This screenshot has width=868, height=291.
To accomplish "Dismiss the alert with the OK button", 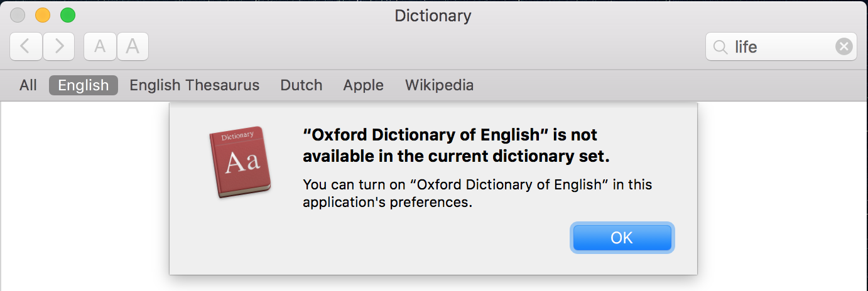I will (622, 238).
